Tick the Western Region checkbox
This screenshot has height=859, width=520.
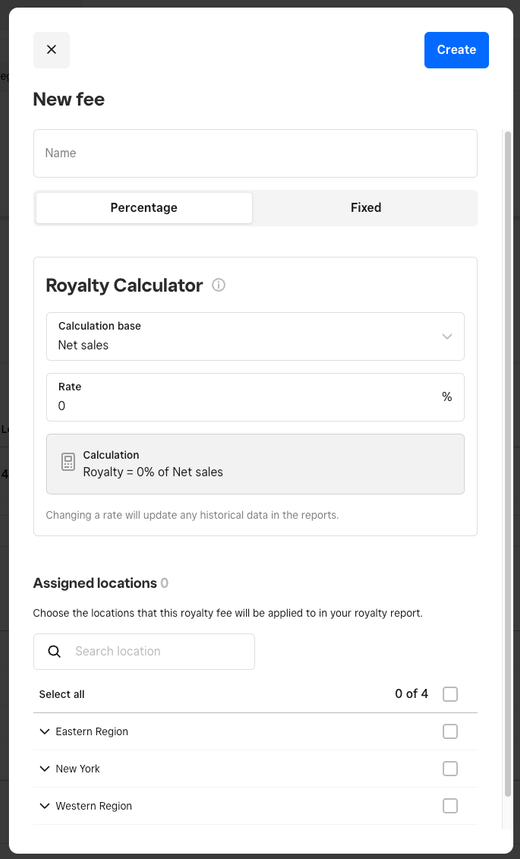(450, 806)
